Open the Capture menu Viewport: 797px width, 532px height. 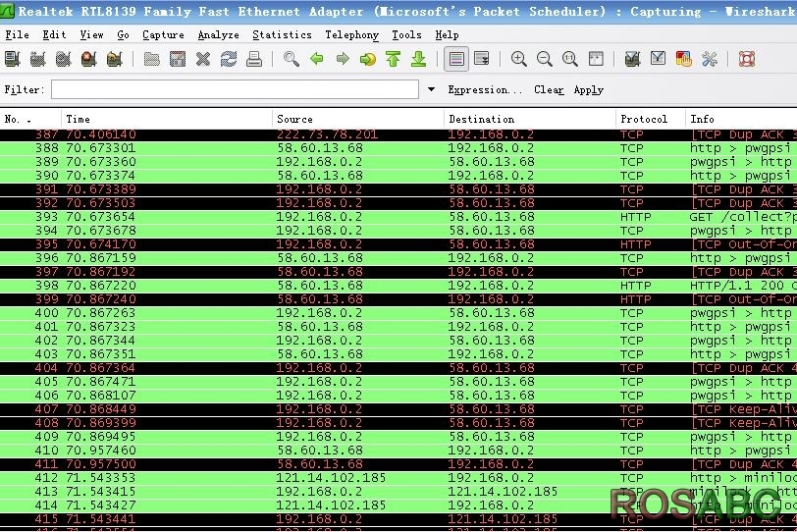(x=163, y=34)
